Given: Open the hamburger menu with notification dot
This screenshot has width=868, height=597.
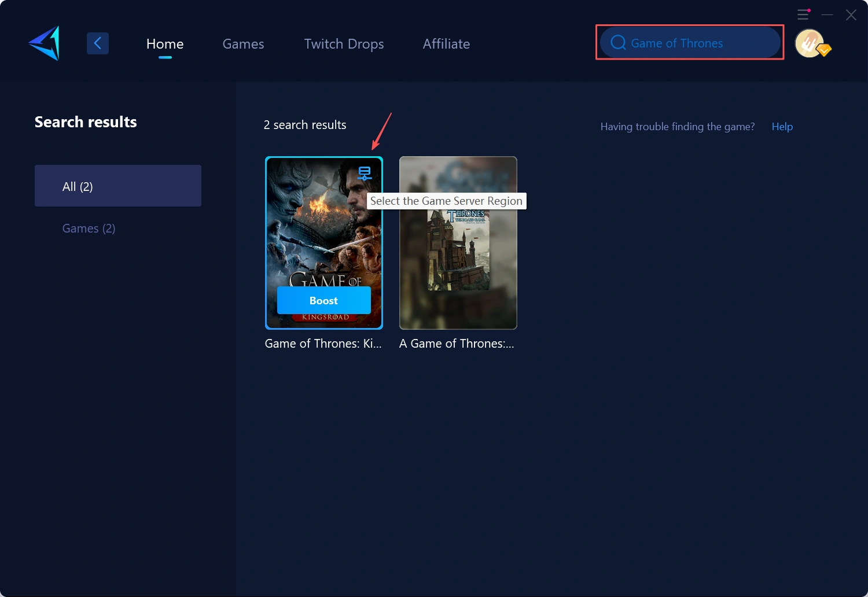Looking at the screenshot, I should pyautogui.click(x=803, y=14).
